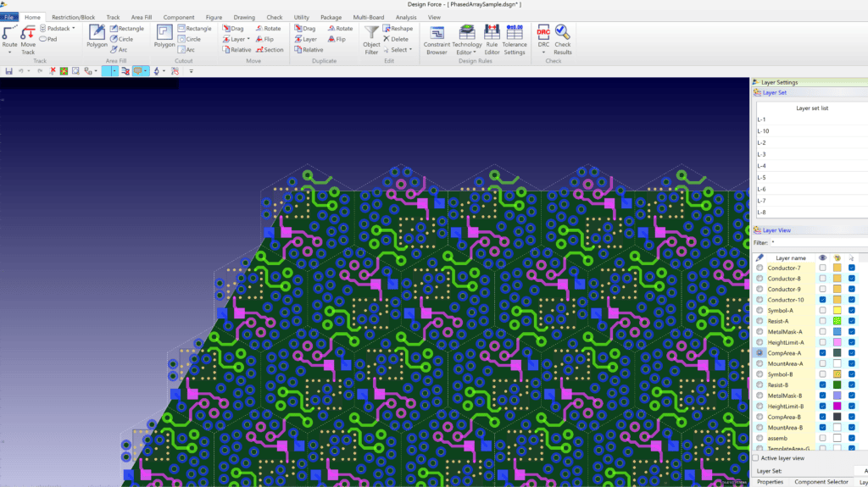Image resolution: width=868 pixels, height=487 pixels.
Task: Open Check Results
Action: point(563,40)
